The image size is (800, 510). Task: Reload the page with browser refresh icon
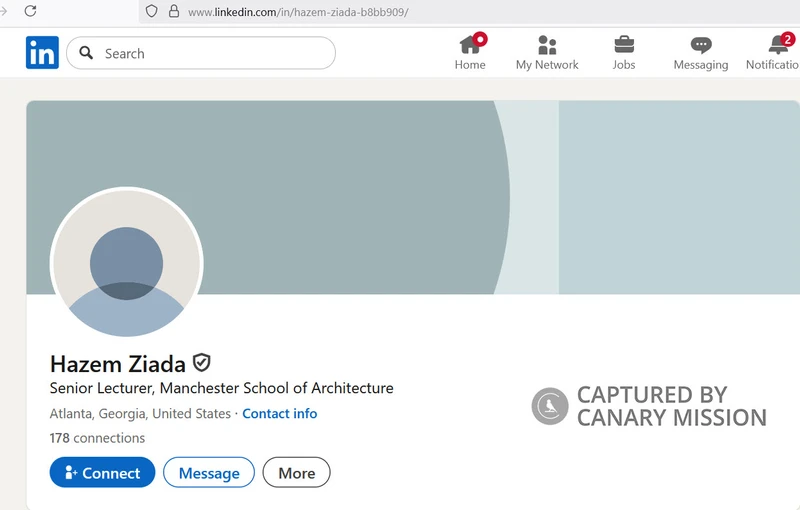tap(30, 11)
